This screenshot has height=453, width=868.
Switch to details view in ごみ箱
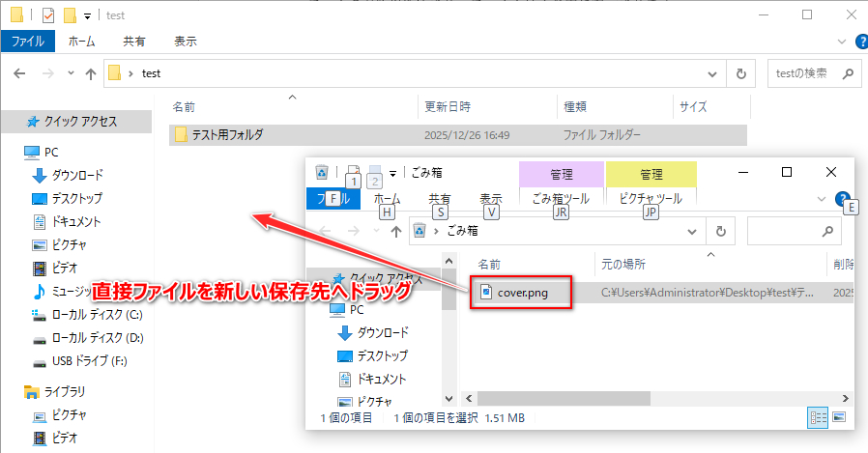pyautogui.click(x=818, y=418)
